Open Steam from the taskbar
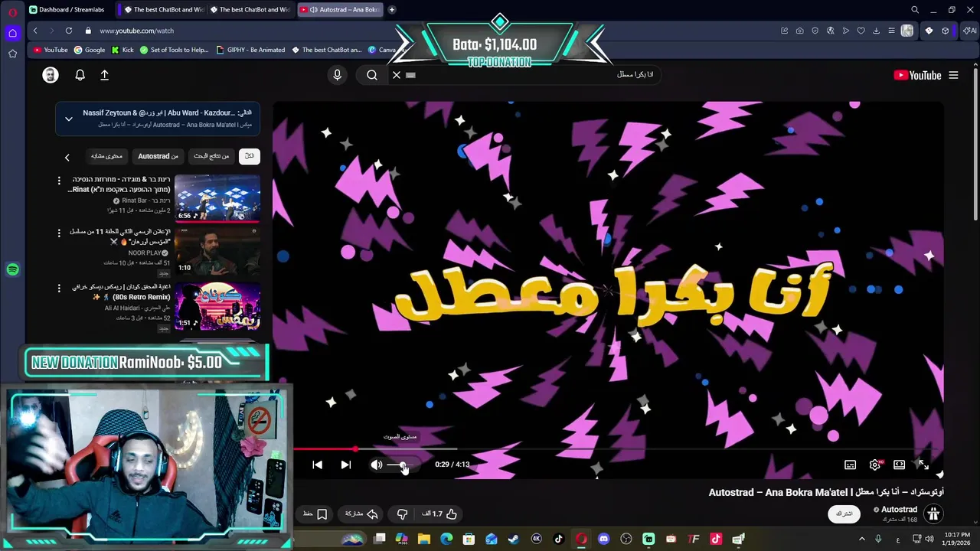The image size is (980, 551). 514,539
